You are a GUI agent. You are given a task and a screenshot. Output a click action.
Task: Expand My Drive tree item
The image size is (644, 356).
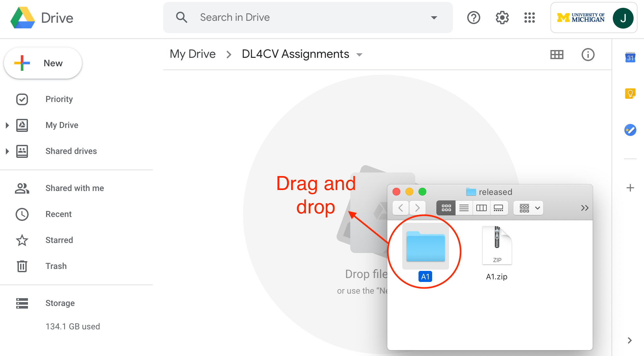click(x=7, y=125)
